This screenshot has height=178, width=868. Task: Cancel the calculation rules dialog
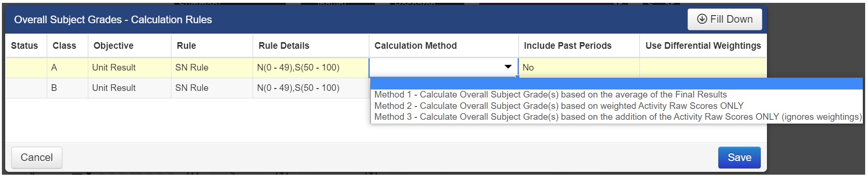click(x=36, y=158)
